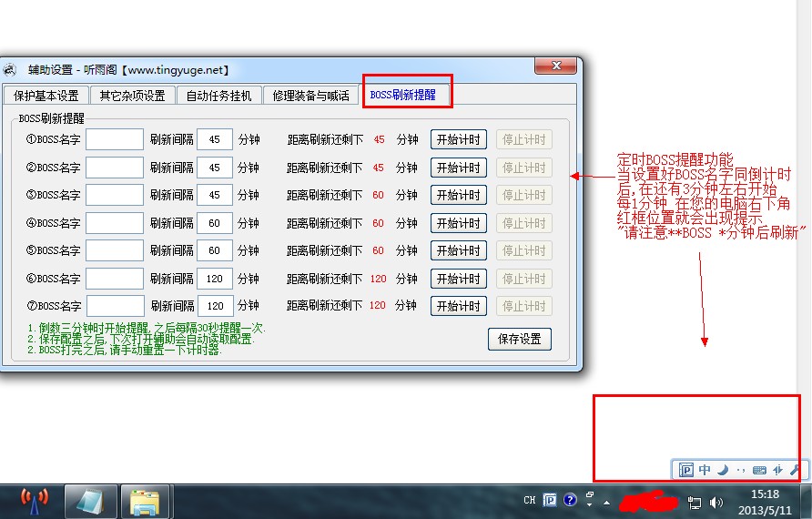812x519 pixels.
Task: Click the ④ 刷新间隔 field showing 60
Action: (215, 223)
